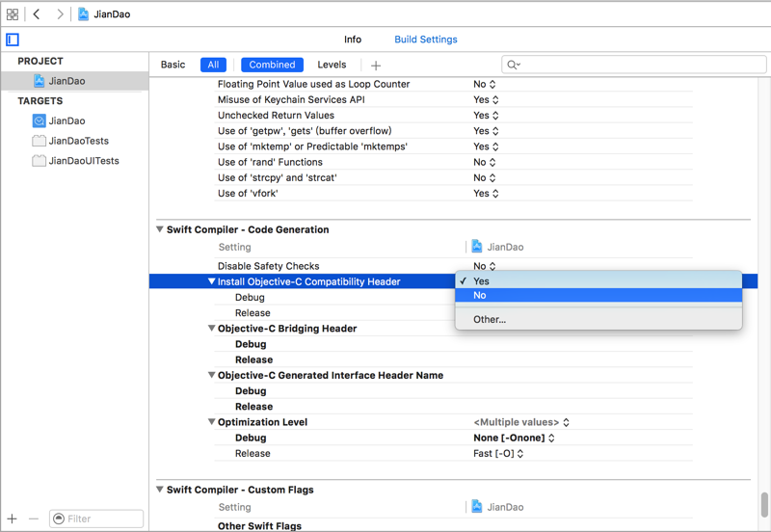
Task: Go forward with the right chevron
Action: tap(60, 14)
